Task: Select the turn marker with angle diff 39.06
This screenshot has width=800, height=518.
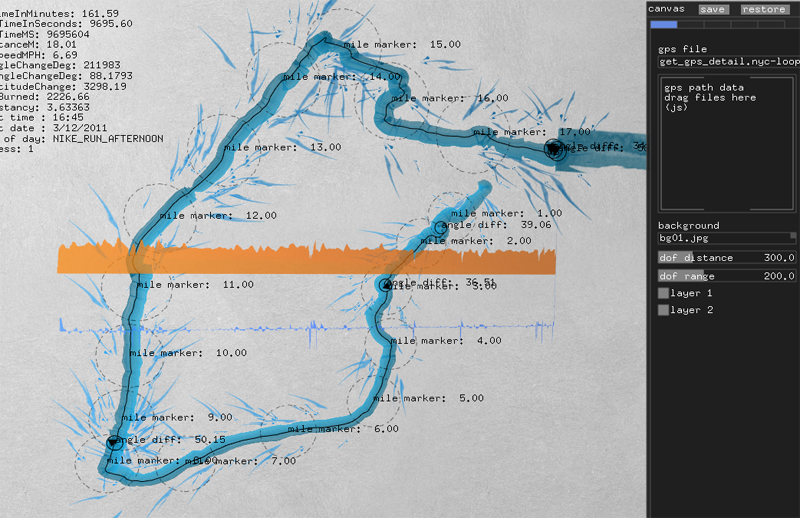Action: click(x=437, y=228)
